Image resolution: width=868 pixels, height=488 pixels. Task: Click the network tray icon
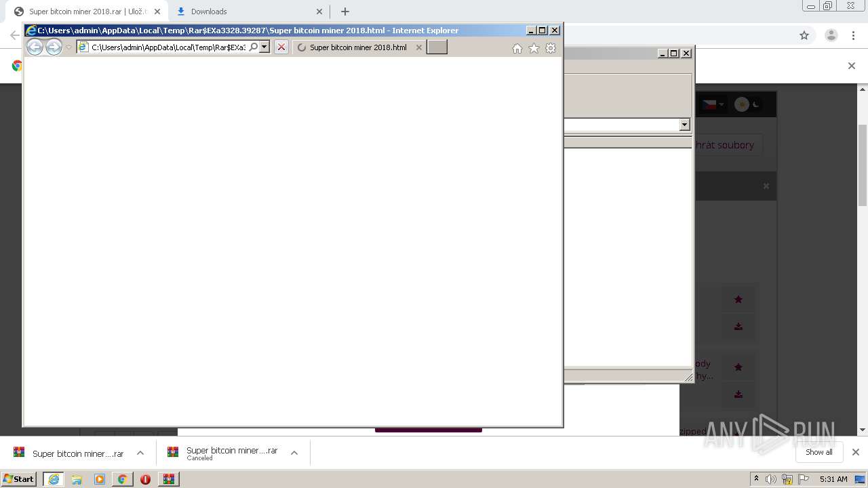787,479
